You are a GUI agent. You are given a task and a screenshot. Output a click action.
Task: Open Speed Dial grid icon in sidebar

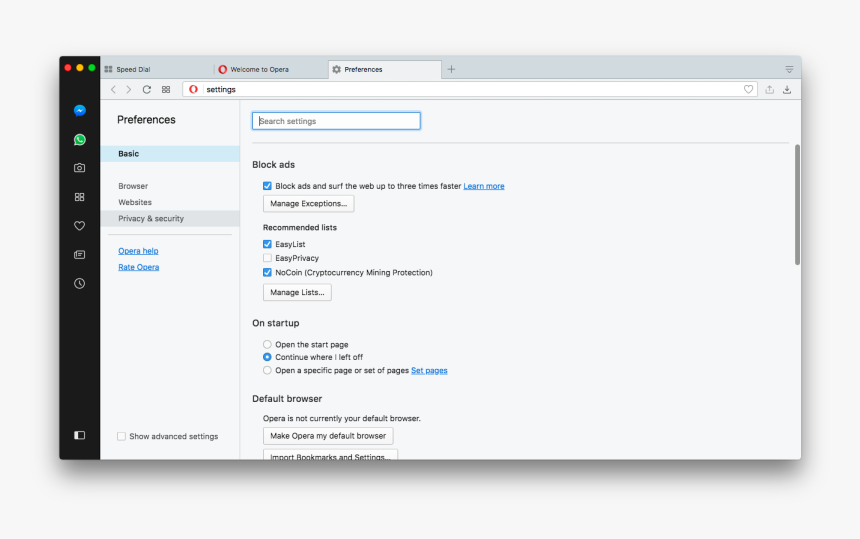[x=79, y=197]
